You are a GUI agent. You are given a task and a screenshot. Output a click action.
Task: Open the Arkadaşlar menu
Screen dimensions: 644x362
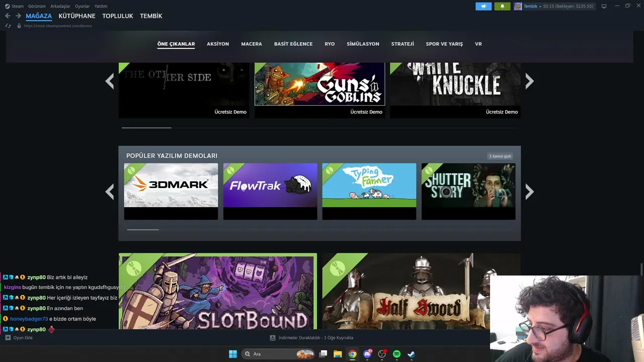60,7
